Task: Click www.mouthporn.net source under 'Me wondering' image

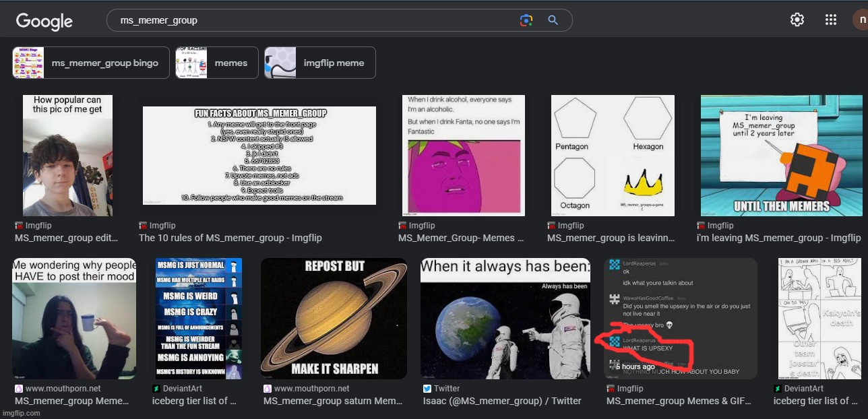Action: click(x=58, y=389)
